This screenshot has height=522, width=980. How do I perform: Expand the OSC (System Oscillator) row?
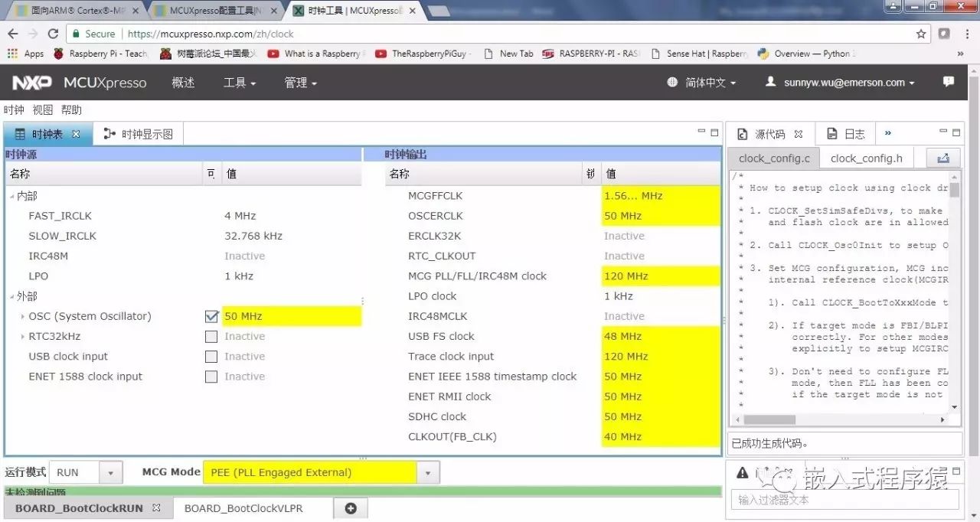point(23,316)
